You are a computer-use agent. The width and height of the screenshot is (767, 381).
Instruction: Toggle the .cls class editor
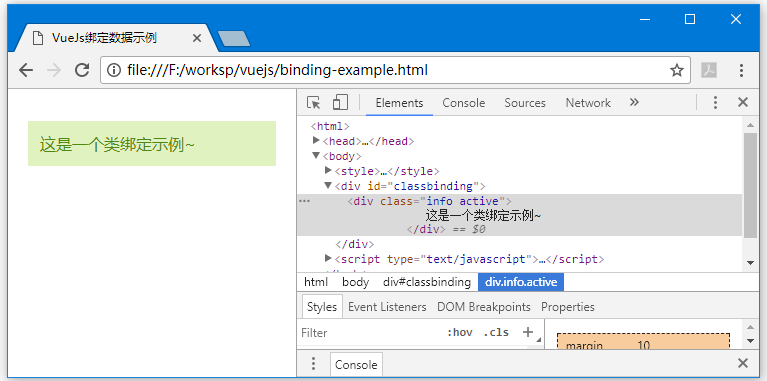[x=496, y=333]
